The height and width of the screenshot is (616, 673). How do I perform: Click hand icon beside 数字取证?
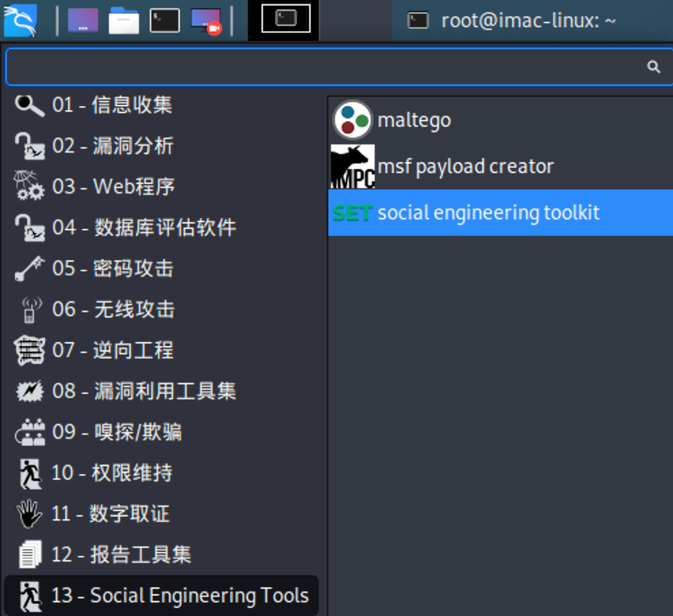[x=29, y=513]
